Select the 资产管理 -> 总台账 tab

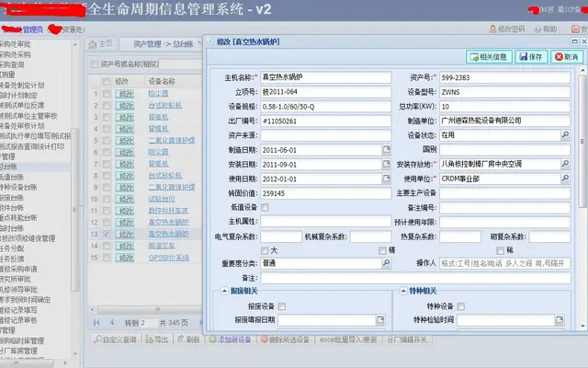(x=164, y=44)
